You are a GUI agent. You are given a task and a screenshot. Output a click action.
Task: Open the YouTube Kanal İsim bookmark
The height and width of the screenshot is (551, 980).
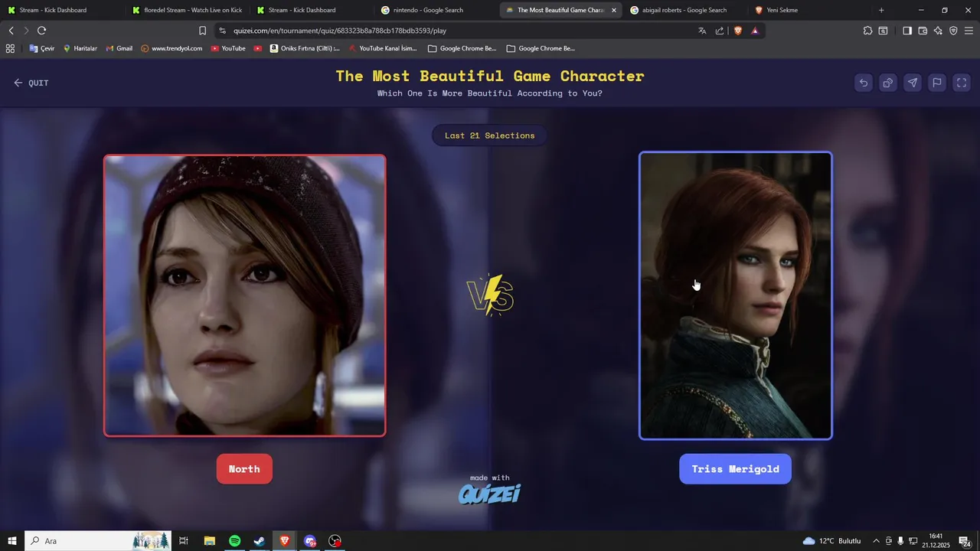pos(382,48)
